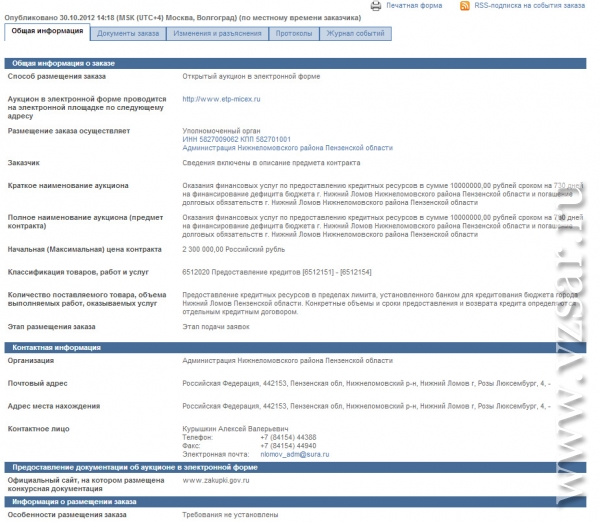Open RSS-подписка на события заказа link
600x523 pixels.
[x=530, y=6]
